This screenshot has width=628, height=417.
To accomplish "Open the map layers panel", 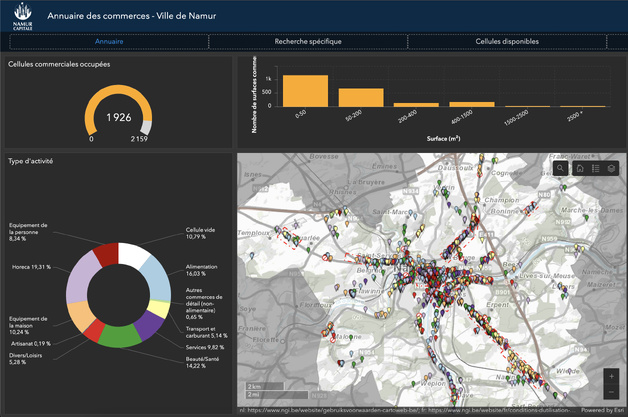I will (612, 169).
